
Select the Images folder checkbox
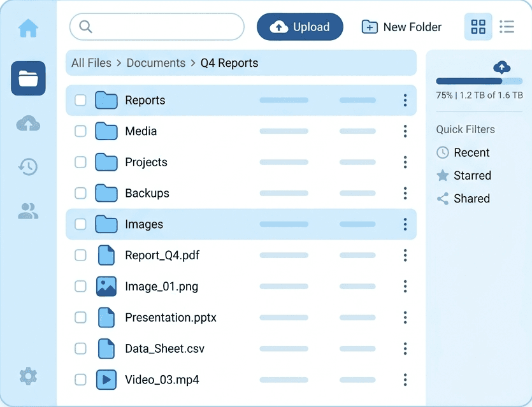click(x=80, y=224)
